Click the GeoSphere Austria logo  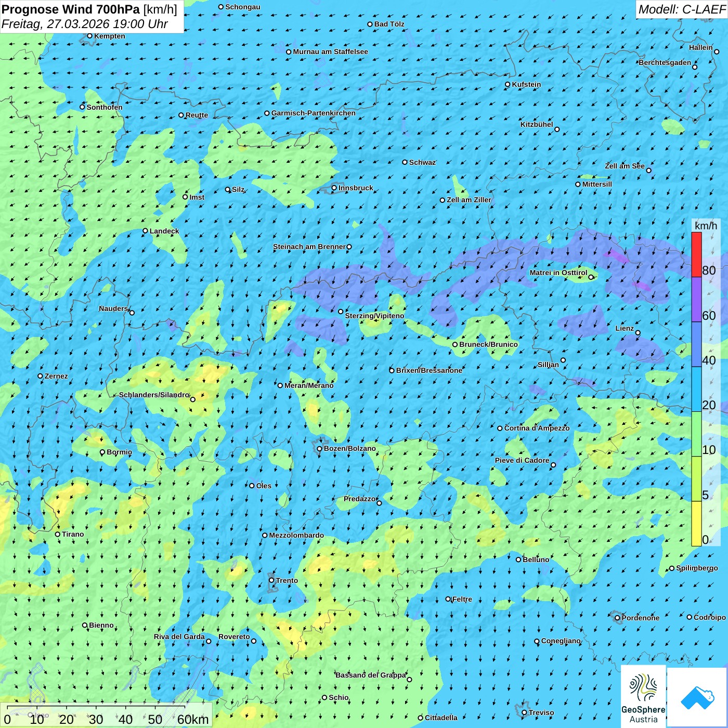tap(643, 697)
